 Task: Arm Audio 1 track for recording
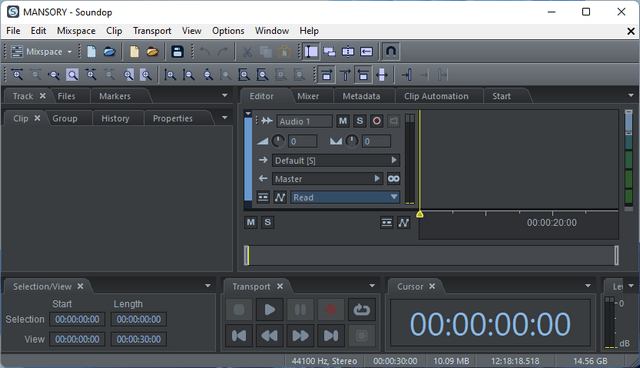(x=376, y=121)
